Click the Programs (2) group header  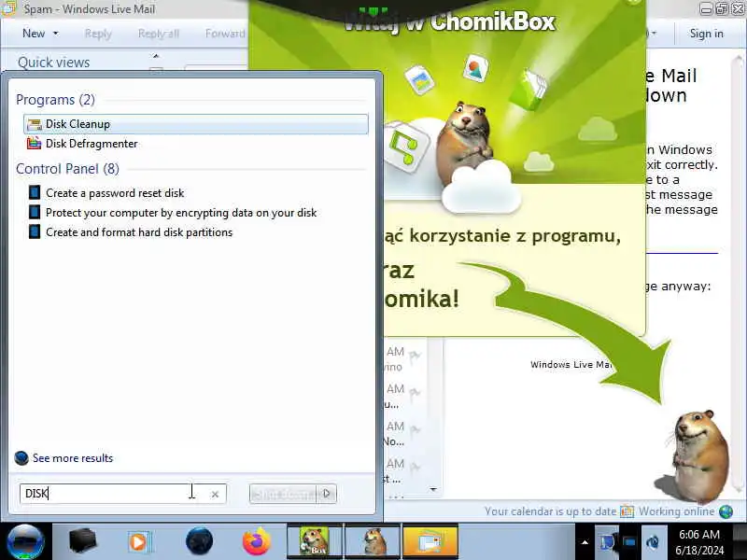55,100
